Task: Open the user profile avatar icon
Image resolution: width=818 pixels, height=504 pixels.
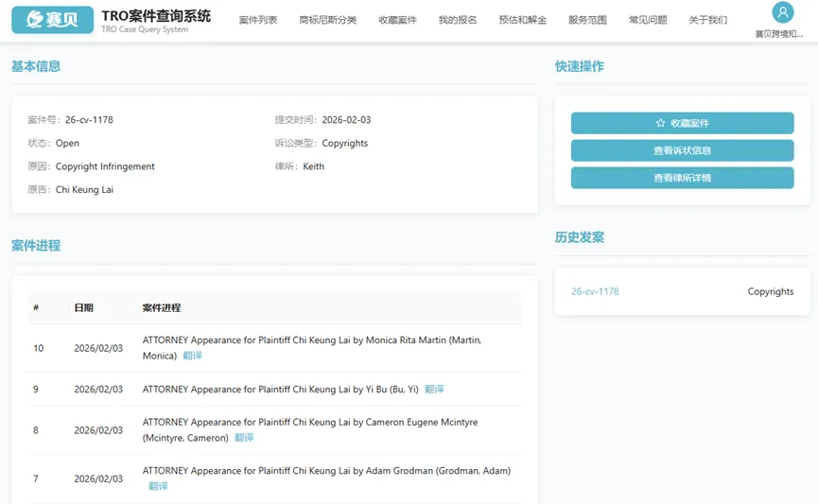Action: (x=782, y=12)
